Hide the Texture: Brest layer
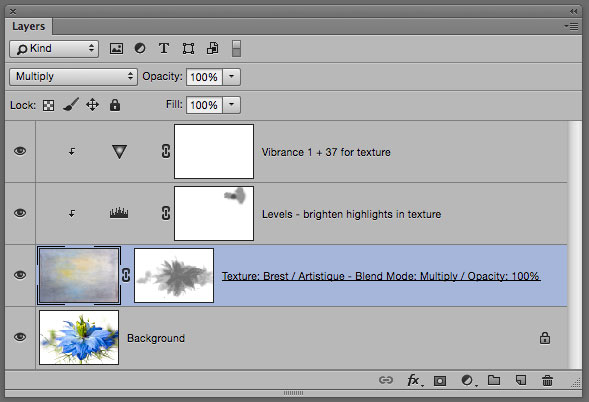The width and height of the screenshot is (589, 402). (x=20, y=275)
